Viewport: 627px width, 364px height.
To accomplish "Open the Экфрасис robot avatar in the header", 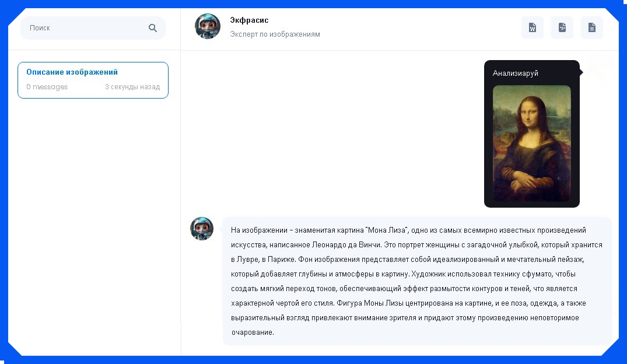I will click(208, 26).
